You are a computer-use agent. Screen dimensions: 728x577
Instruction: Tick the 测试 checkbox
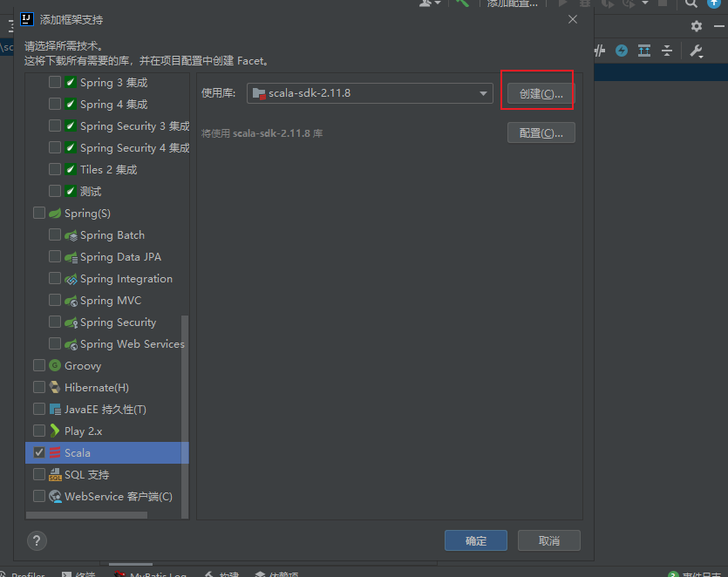click(x=55, y=191)
